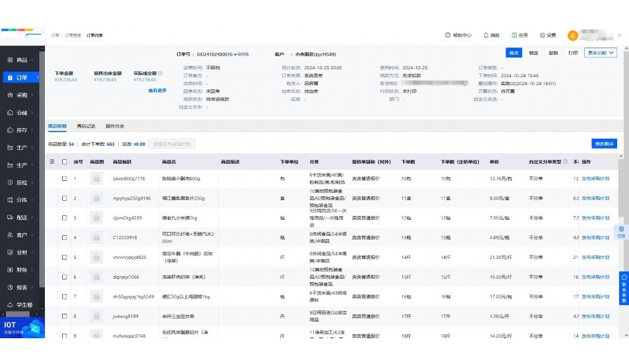The image size is (629, 364).
Task: Click the 仓储 warehouse icon in sidebar
Action: 11,113
